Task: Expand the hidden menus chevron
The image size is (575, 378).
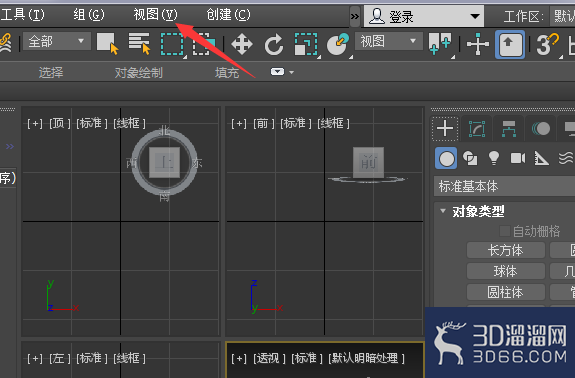Action: 355,16
